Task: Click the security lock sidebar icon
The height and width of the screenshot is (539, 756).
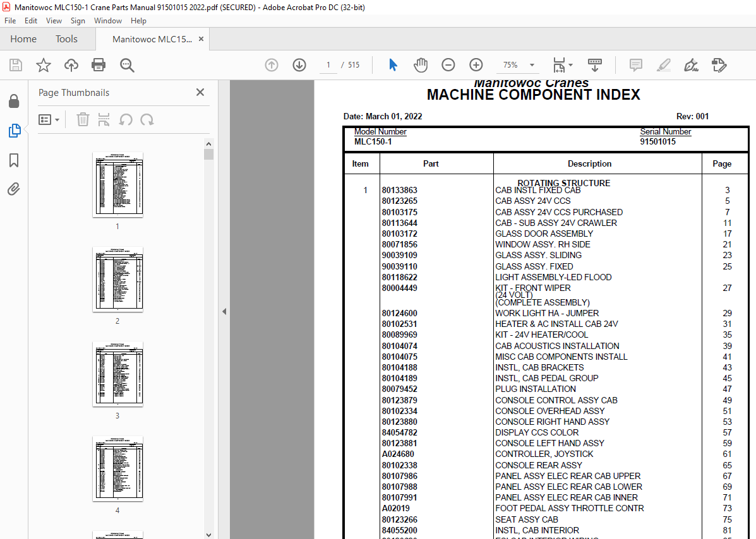Action: pyautogui.click(x=14, y=101)
